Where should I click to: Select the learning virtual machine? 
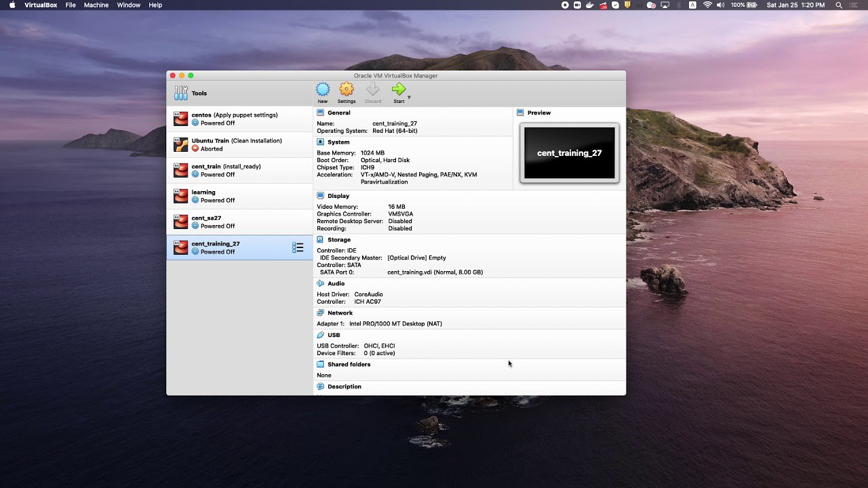239,196
